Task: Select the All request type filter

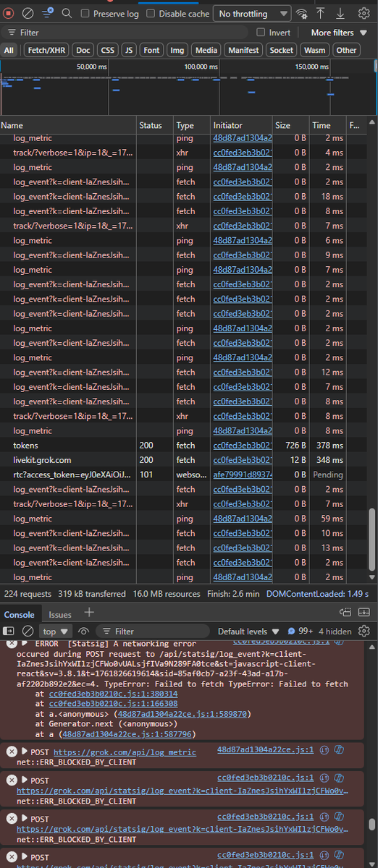Action: pos(9,50)
